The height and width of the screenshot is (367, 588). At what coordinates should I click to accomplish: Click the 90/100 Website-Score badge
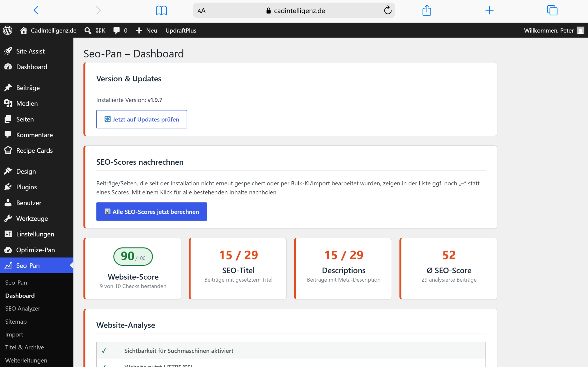[133, 257]
